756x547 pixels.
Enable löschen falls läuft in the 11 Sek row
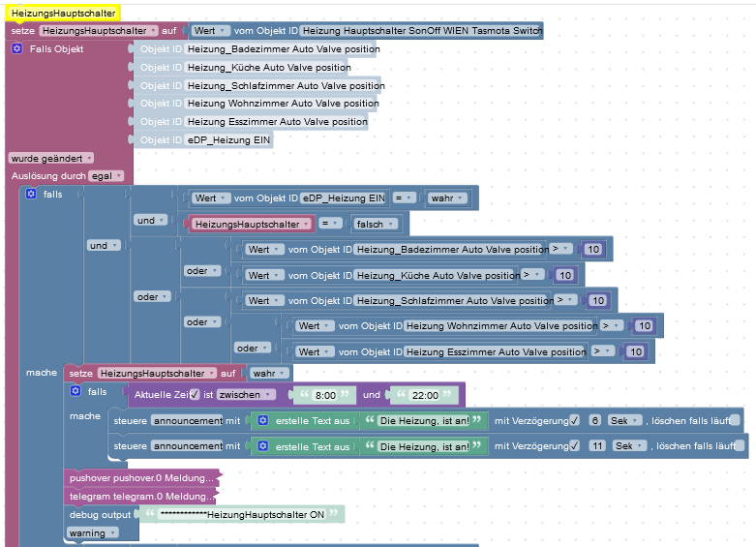pos(740,446)
